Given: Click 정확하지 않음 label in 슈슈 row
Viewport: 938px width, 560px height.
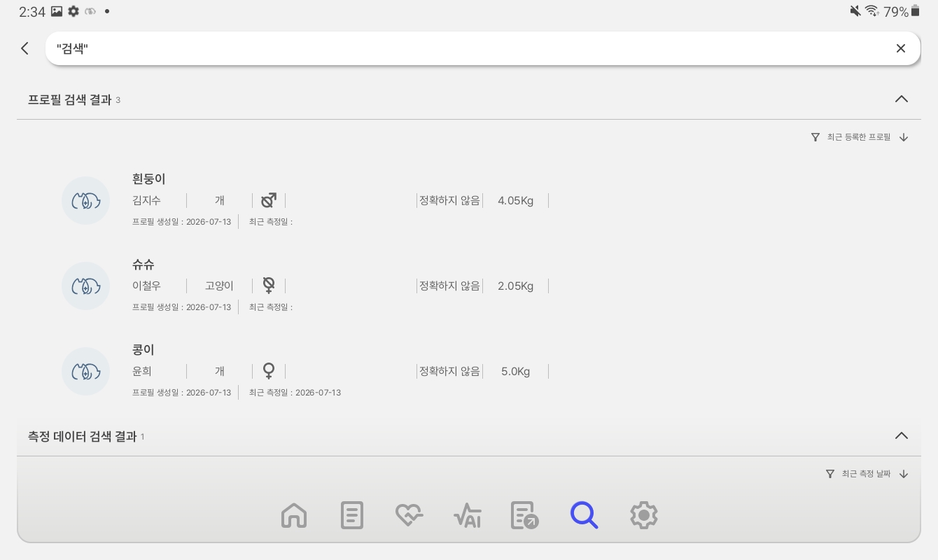Looking at the screenshot, I should [449, 286].
